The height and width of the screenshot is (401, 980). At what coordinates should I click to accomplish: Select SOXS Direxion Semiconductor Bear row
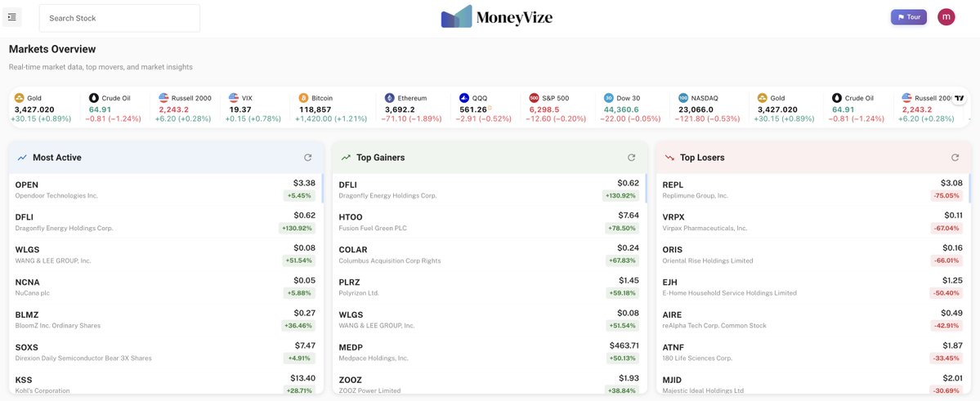[165, 352]
